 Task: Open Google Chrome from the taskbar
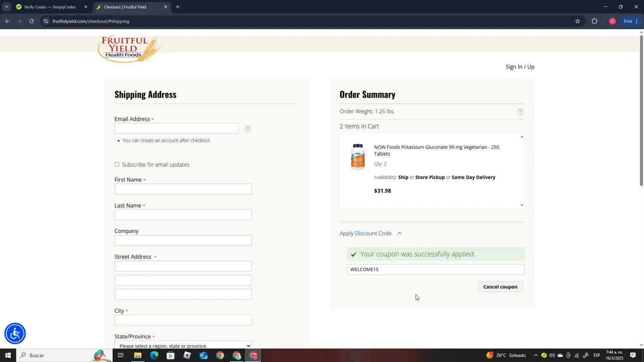click(x=220, y=355)
